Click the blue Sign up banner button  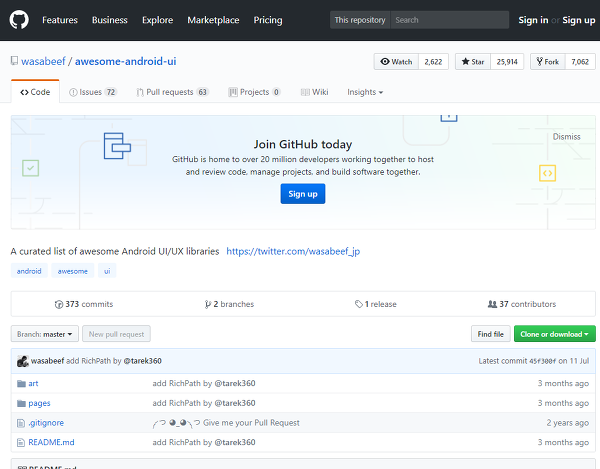(x=303, y=194)
